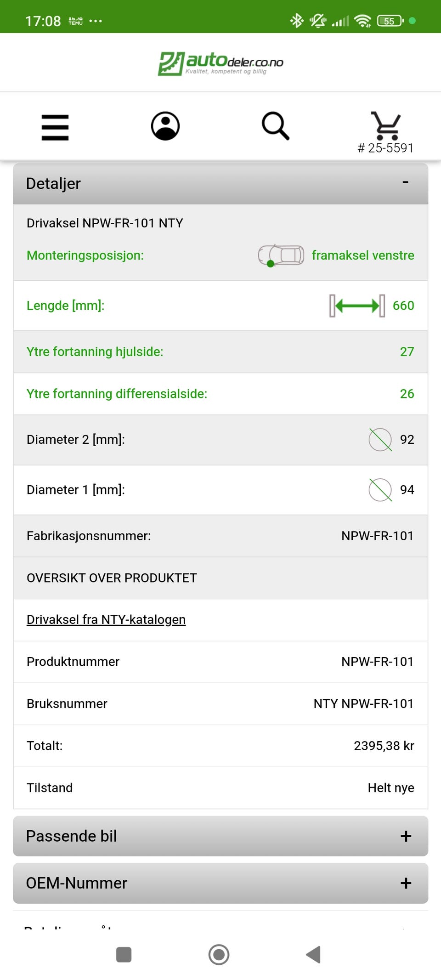Open Drivaksel fra NTY-katalogen link
The image size is (441, 980).
tap(106, 620)
